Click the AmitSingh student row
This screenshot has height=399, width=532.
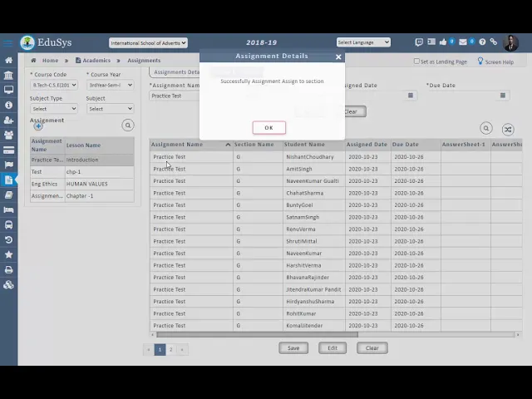pyautogui.click(x=336, y=169)
